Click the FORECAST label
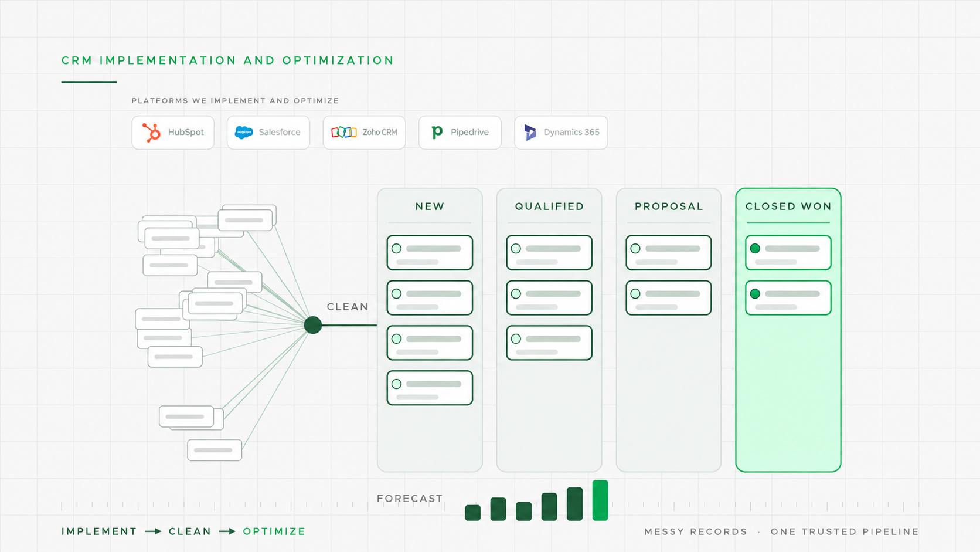The height and width of the screenshot is (552, 980). [x=410, y=499]
